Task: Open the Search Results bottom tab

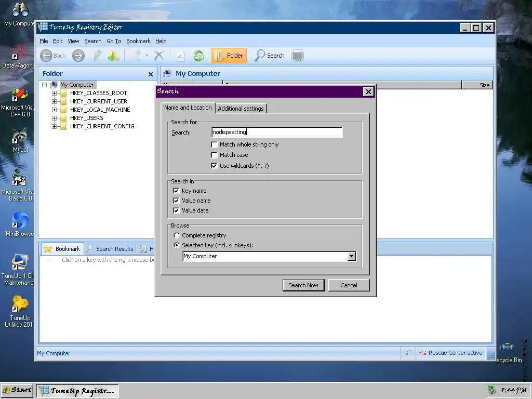Action: click(110, 249)
